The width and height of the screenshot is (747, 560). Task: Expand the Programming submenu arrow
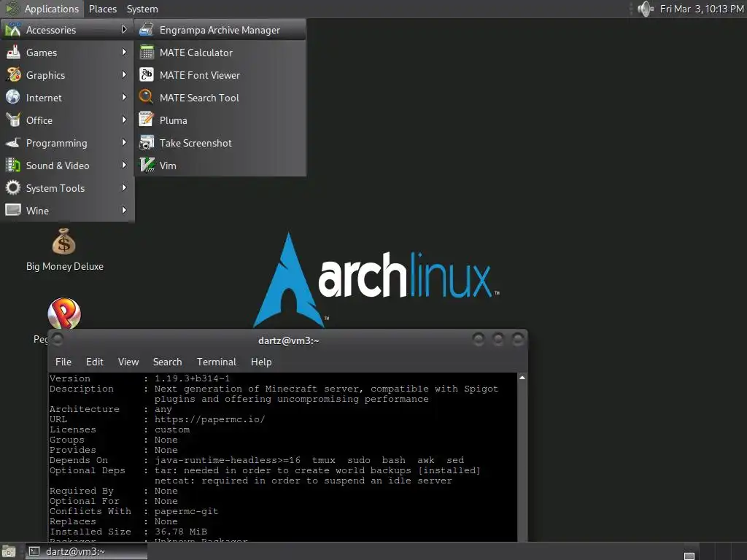tap(124, 142)
